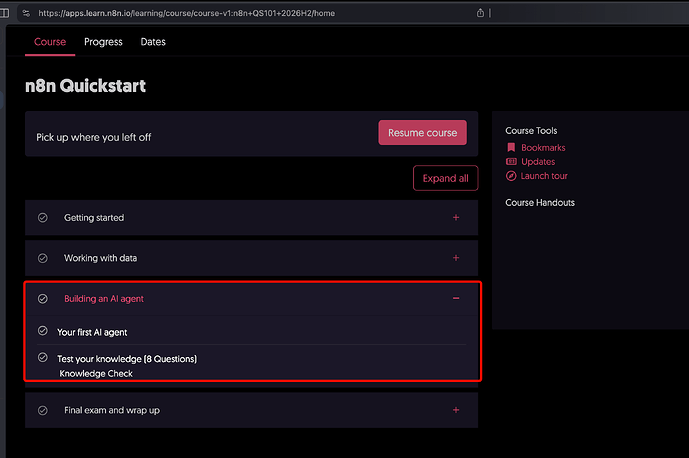Click completion checkmark for Working with data
Screen dimensions: 689x458
(x=43, y=258)
